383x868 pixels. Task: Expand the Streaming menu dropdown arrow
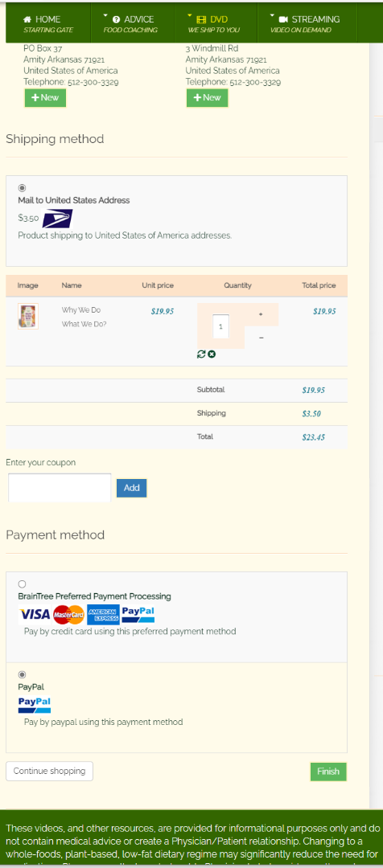(272, 15)
